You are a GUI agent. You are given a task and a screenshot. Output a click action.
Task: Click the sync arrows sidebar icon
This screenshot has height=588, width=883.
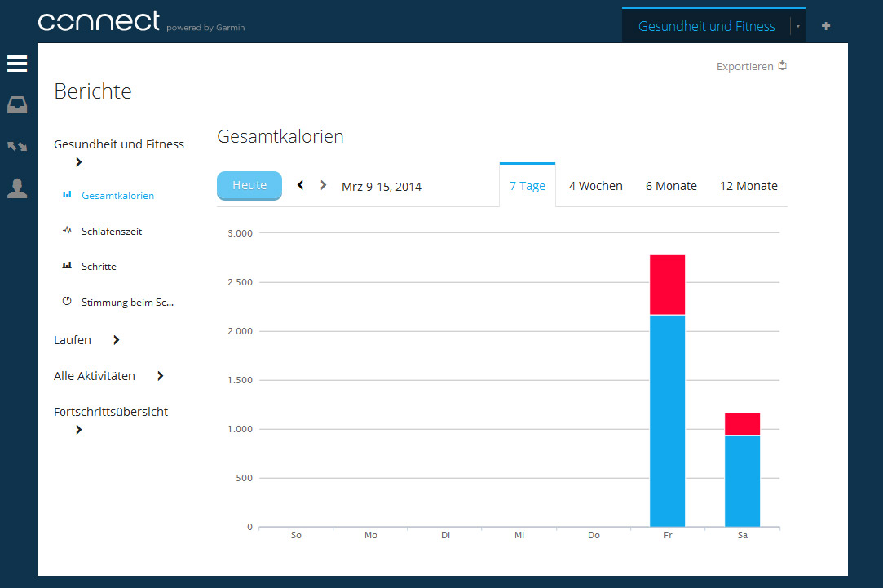pyautogui.click(x=17, y=147)
